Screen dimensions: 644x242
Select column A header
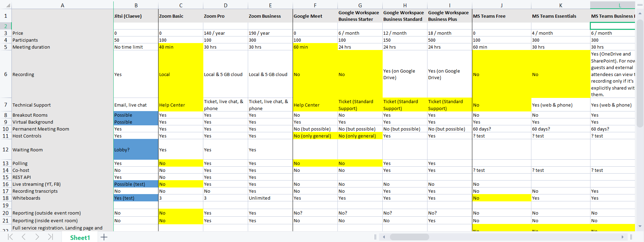(63, 5)
